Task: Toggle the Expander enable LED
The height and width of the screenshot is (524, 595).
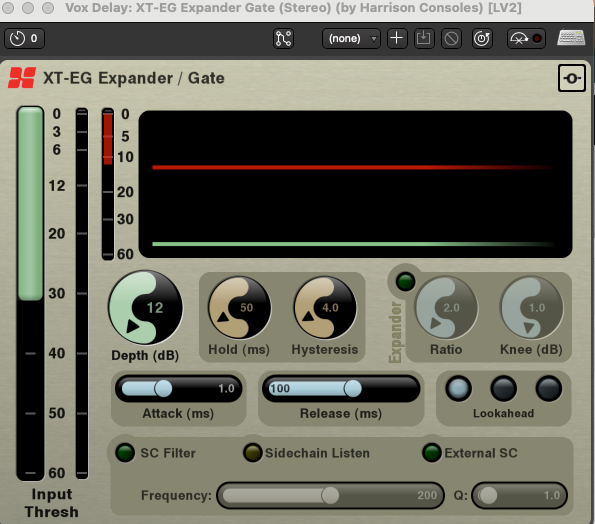Action: pyautogui.click(x=405, y=282)
